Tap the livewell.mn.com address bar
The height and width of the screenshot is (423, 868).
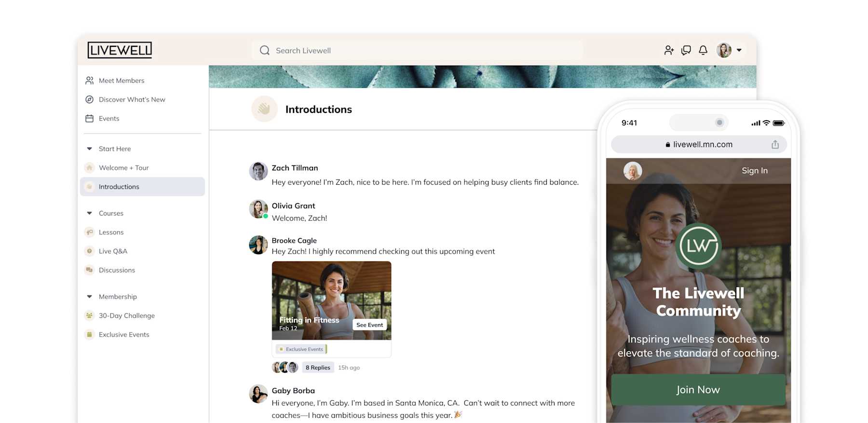(699, 144)
